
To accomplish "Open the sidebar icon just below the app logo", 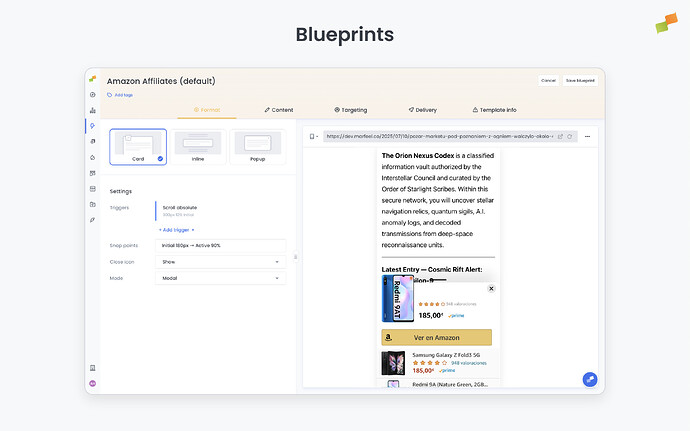I will coord(92,95).
